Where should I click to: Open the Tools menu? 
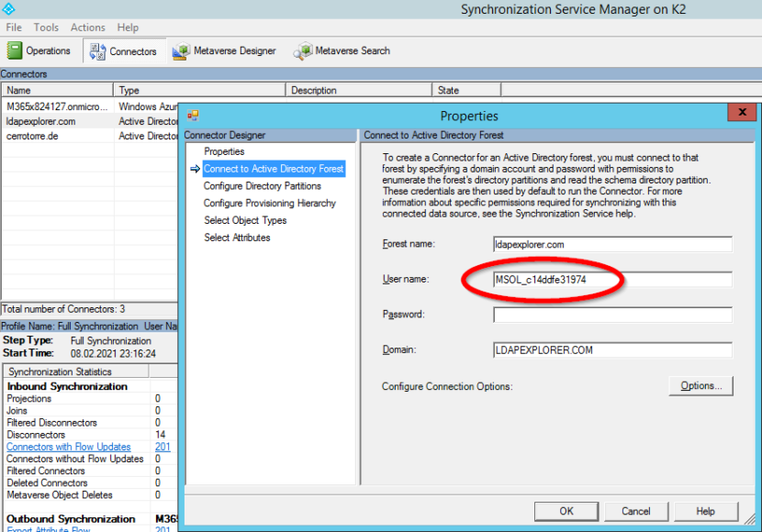coord(46,27)
